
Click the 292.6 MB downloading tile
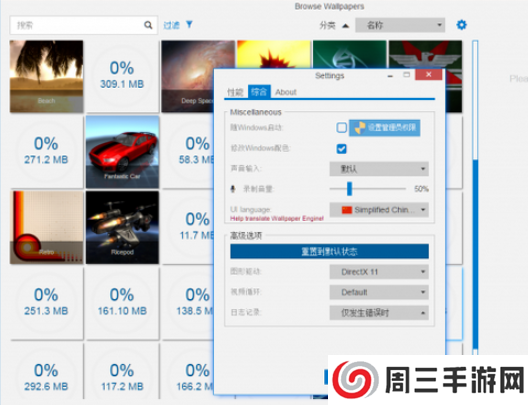46,371
